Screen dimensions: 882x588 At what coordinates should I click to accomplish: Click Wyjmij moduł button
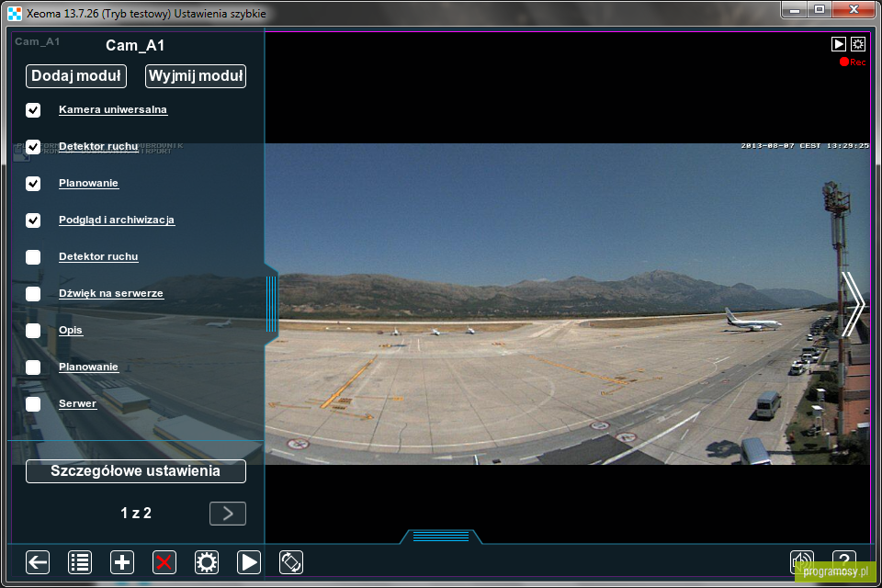click(196, 76)
